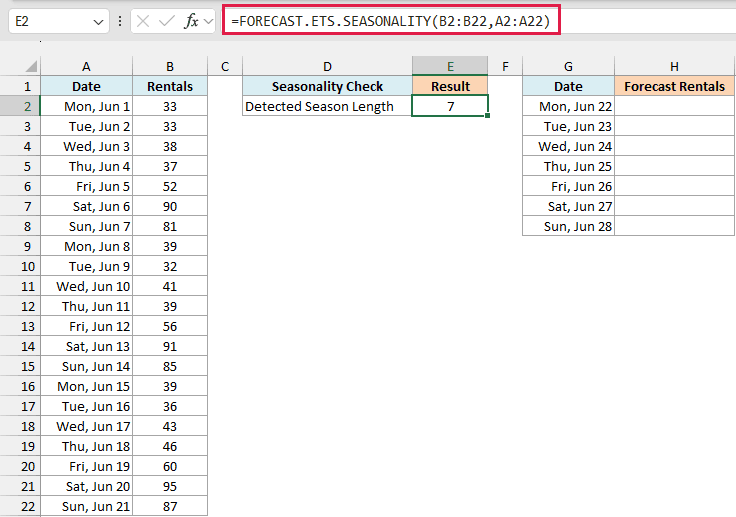Click the Select All corner triangle
Image resolution: width=736 pixels, height=517 pixels.
tap(31, 66)
